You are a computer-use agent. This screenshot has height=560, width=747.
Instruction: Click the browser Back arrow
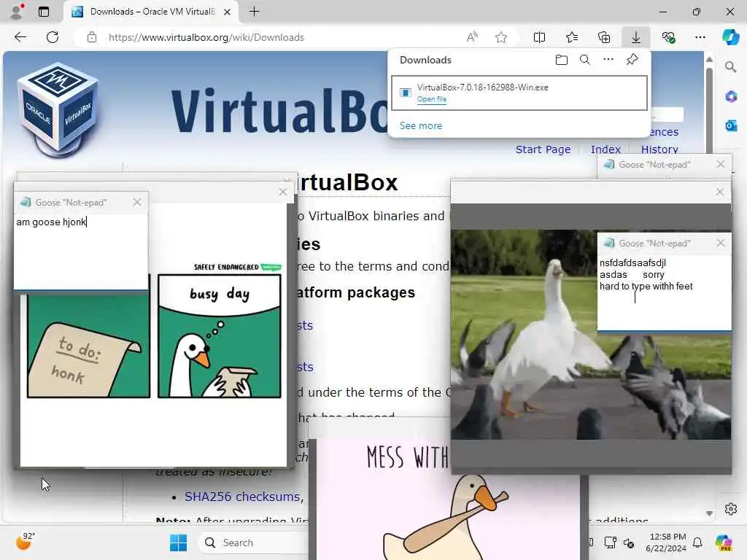tap(20, 37)
